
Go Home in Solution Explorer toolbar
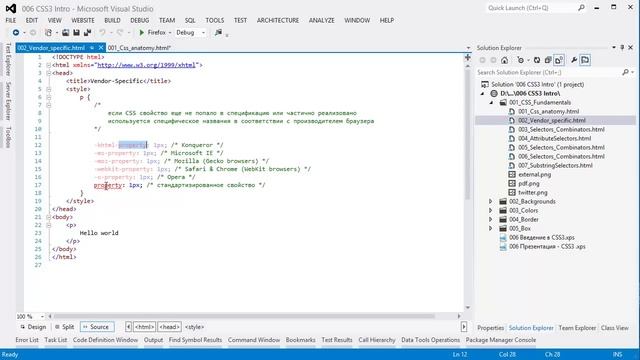point(504,60)
